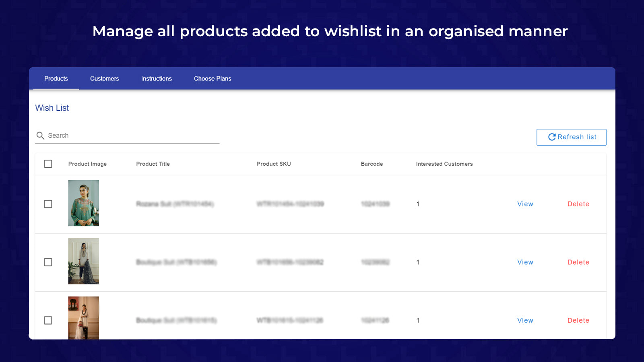Click the Wish List heading
Image resolution: width=644 pixels, height=362 pixels.
[52, 108]
